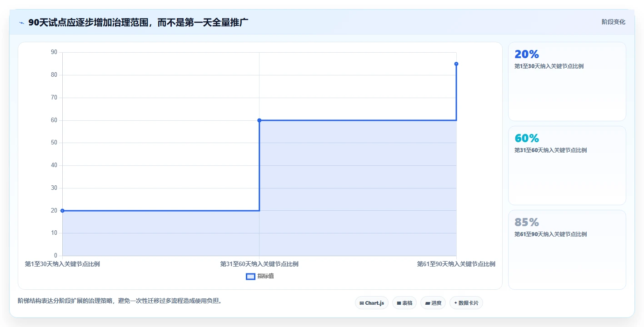The image size is (644, 327).
Task: Click the 第31至60天纳入关键节点比例 x-axis label
Action: pyautogui.click(x=259, y=264)
